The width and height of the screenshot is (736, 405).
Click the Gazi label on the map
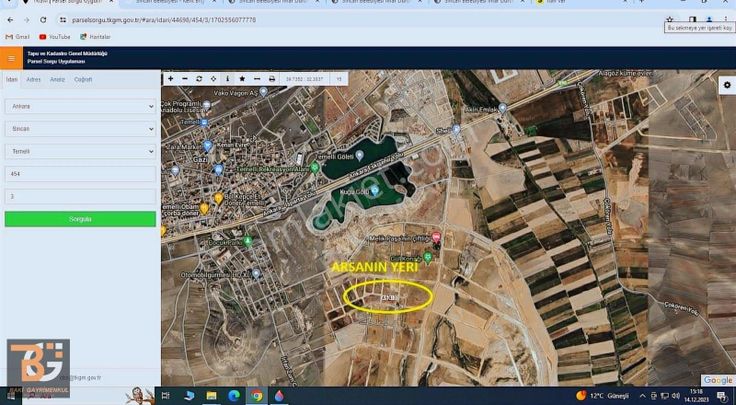click(200, 160)
